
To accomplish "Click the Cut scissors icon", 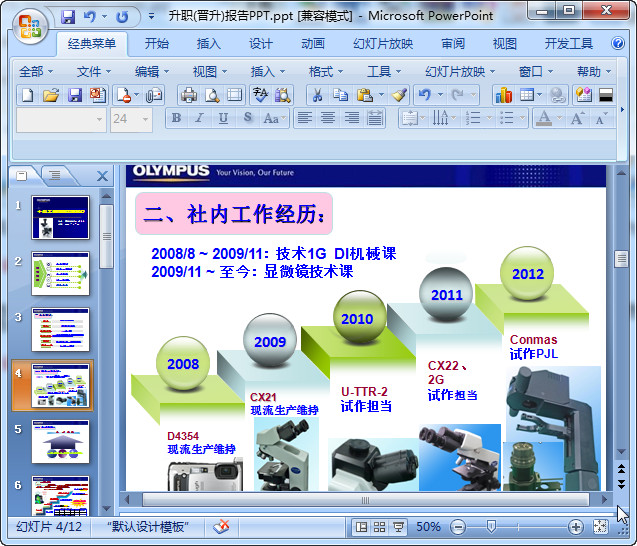I will [x=317, y=95].
